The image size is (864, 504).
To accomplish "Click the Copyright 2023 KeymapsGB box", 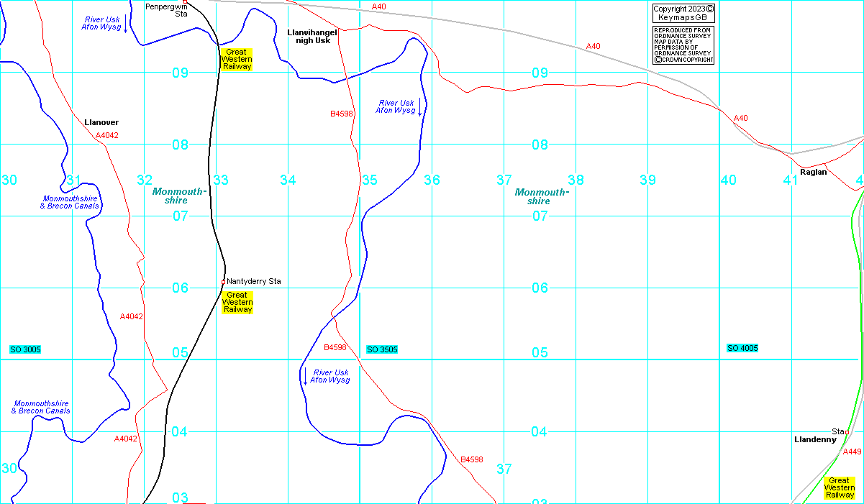I will click(x=683, y=13).
